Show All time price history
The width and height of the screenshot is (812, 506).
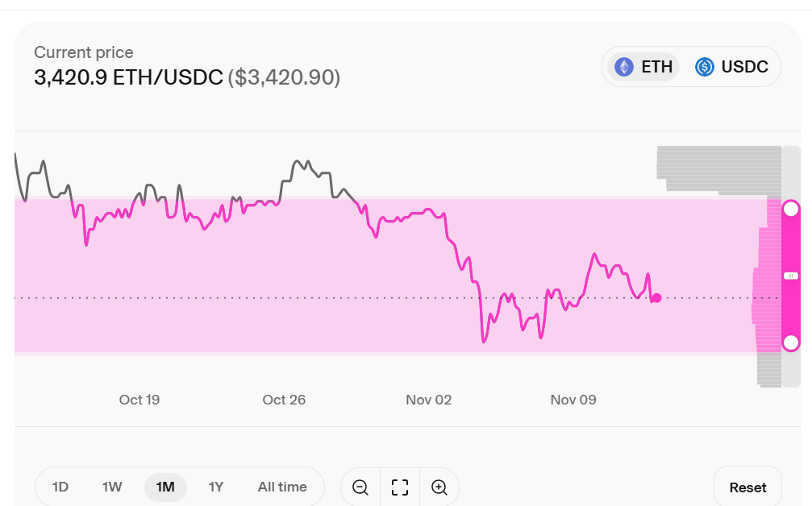pos(282,487)
